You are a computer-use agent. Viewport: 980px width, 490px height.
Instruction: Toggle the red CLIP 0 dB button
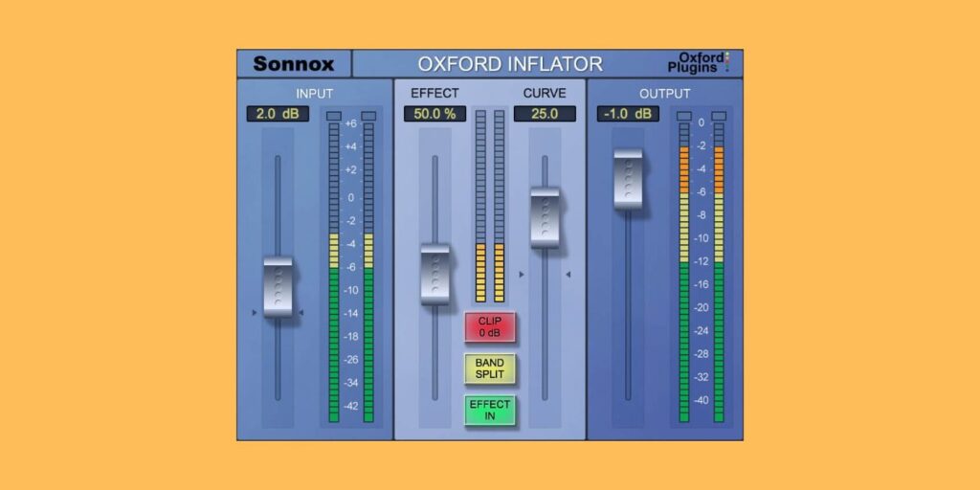click(490, 327)
